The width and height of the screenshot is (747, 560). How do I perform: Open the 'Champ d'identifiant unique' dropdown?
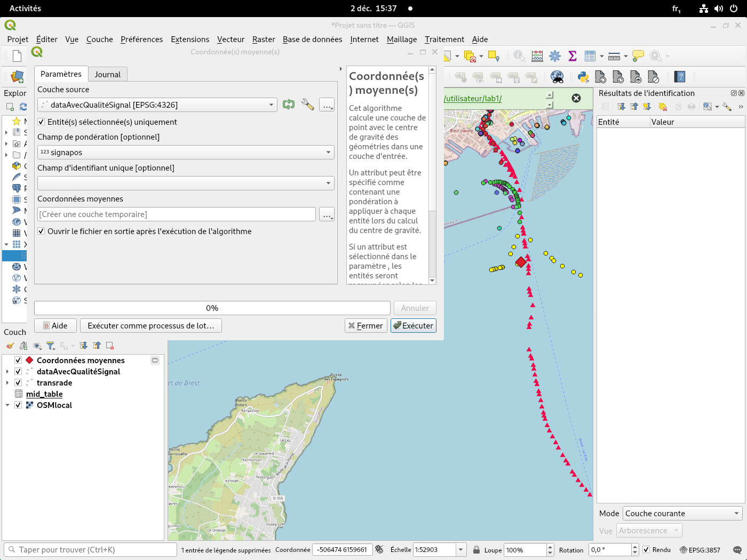click(x=186, y=183)
